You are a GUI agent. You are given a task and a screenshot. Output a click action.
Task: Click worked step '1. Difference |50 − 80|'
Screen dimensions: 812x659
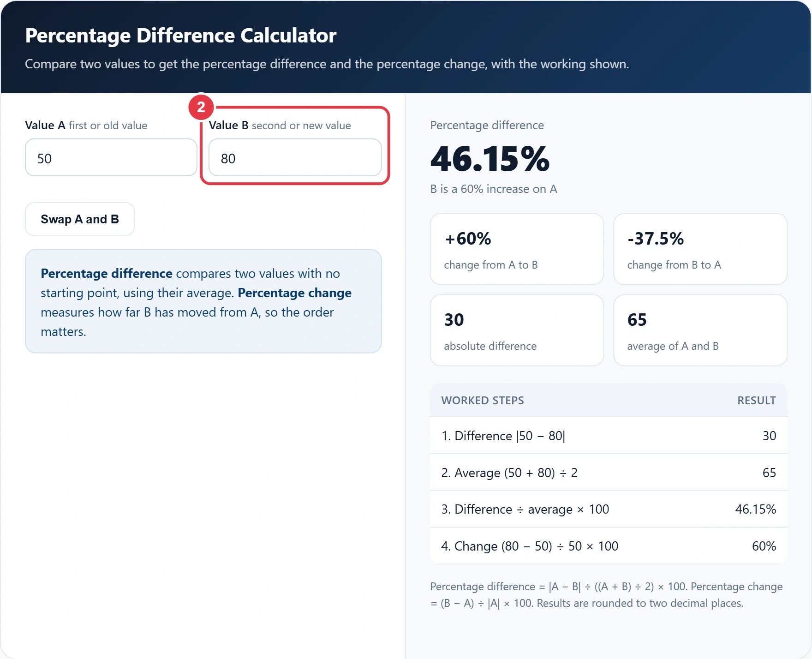point(609,436)
